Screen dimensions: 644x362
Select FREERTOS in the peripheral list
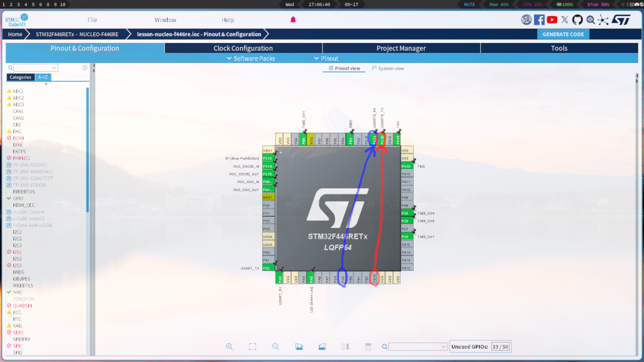pos(24,192)
